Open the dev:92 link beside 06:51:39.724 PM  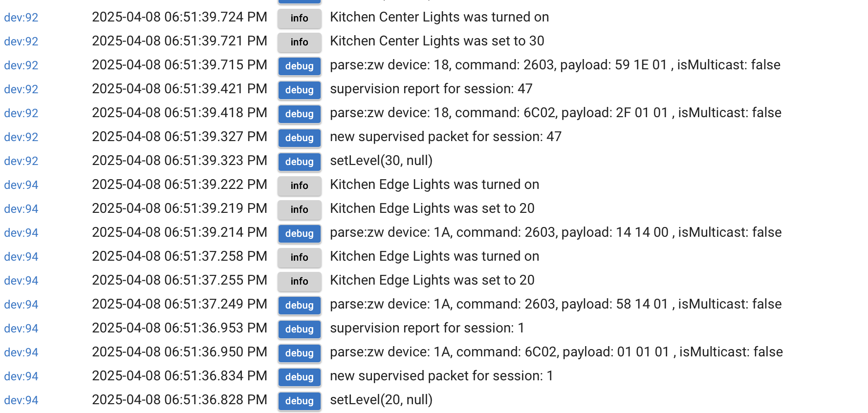click(x=21, y=18)
